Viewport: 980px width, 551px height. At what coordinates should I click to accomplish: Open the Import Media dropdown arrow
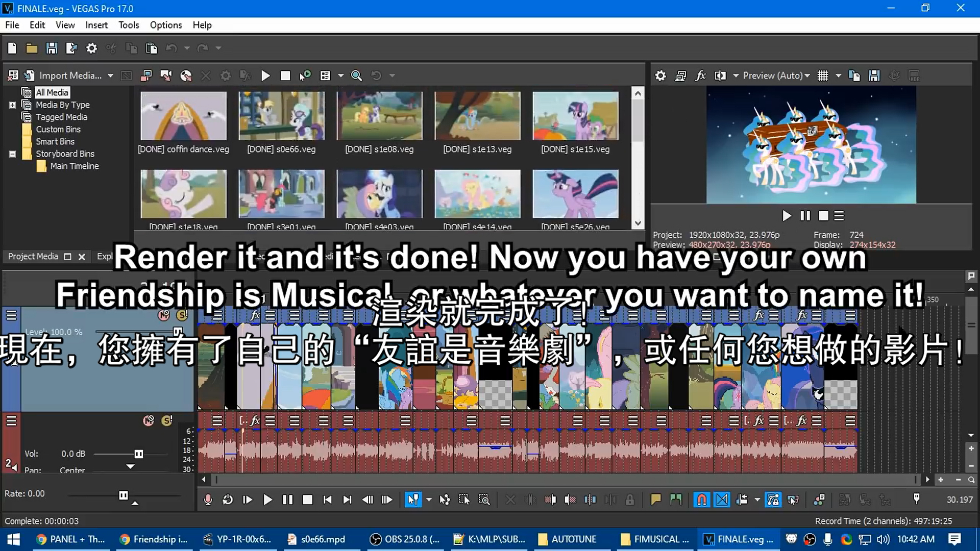tap(110, 76)
